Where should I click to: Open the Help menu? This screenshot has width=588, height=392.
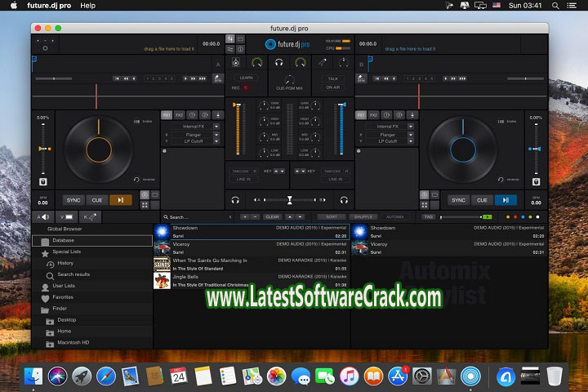click(x=87, y=6)
